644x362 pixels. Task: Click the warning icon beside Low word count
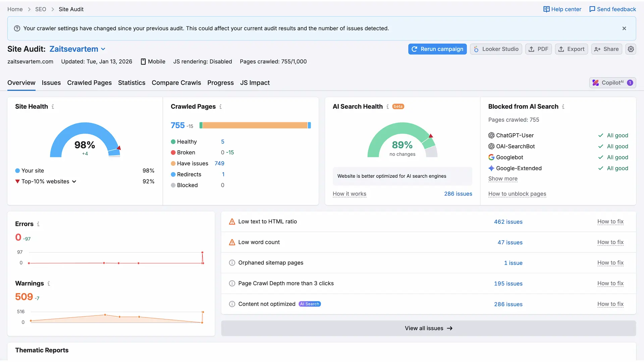(232, 242)
